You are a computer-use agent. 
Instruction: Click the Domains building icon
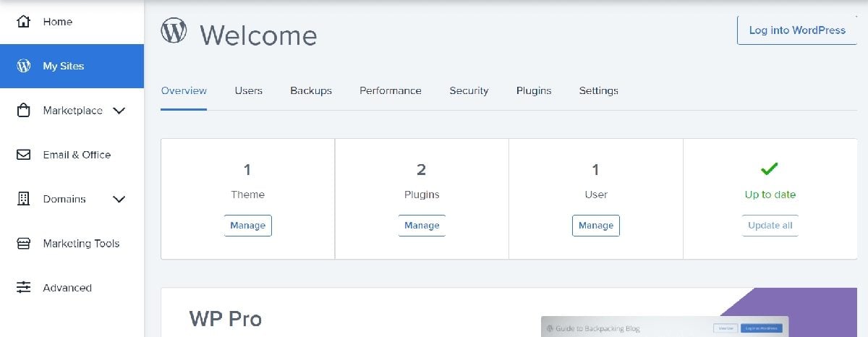pos(24,199)
